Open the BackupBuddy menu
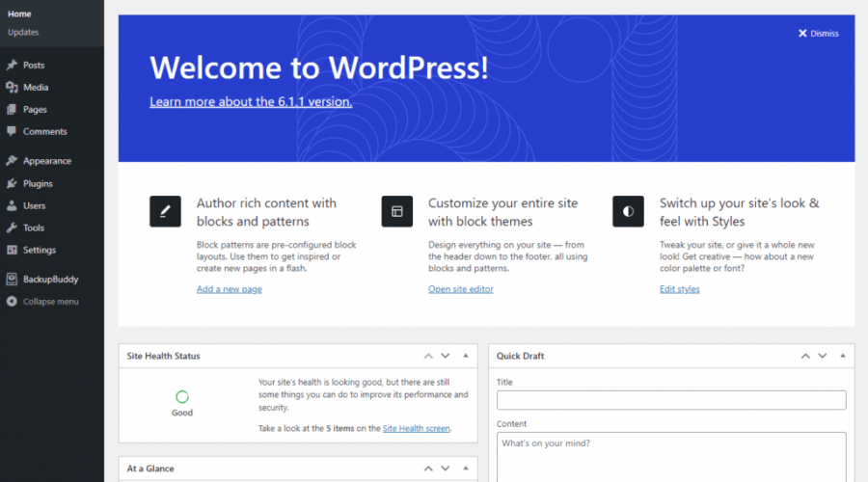868x482 pixels. [51, 279]
